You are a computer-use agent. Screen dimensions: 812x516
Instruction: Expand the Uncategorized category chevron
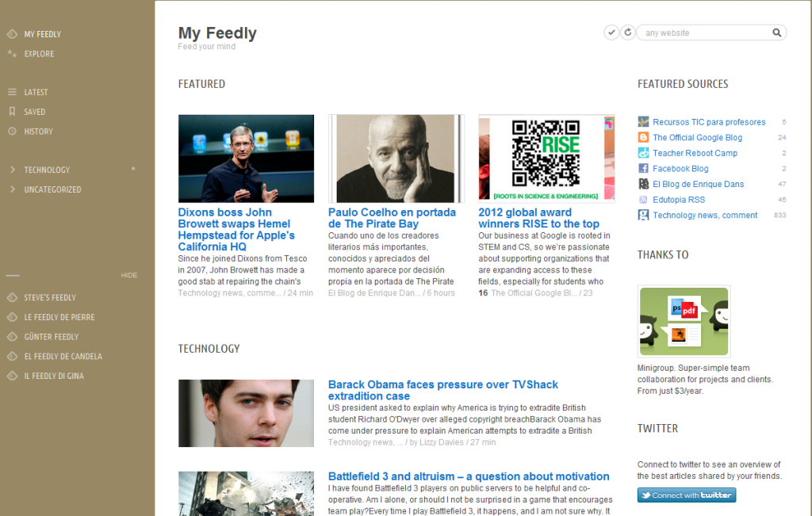[x=13, y=189]
